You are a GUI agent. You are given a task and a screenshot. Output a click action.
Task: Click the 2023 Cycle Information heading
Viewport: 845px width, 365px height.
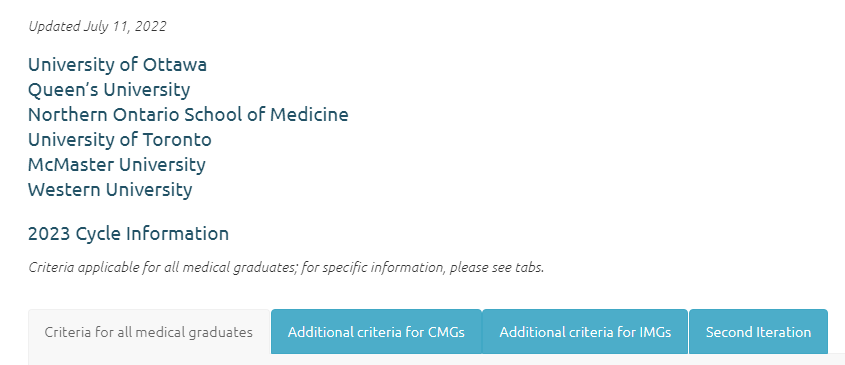(x=128, y=234)
